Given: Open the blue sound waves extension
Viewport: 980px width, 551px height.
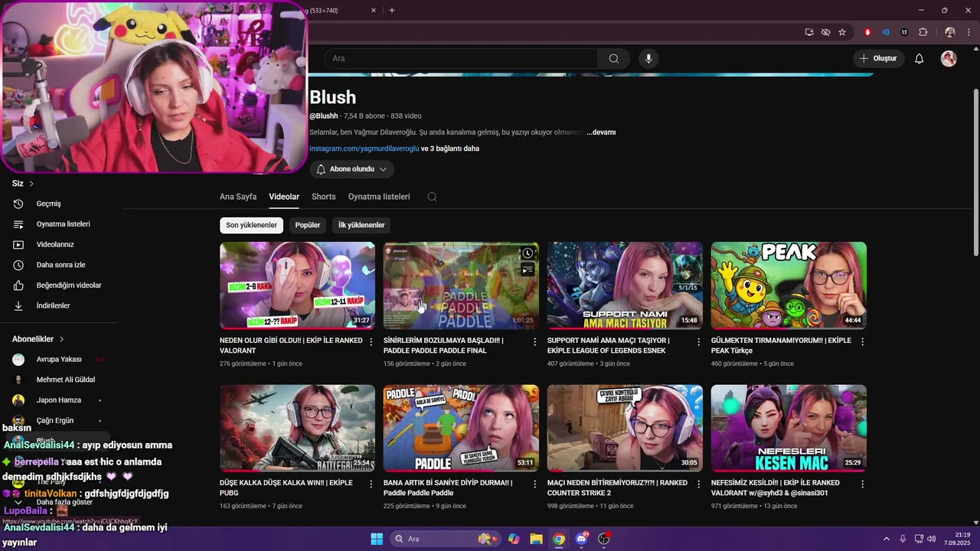Looking at the screenshot, I should pos(886,32).
